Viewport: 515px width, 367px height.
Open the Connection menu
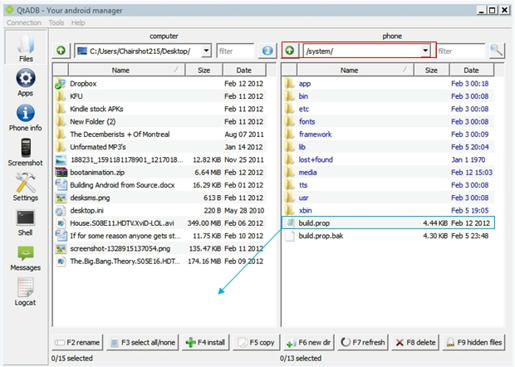tap(24, 23)
